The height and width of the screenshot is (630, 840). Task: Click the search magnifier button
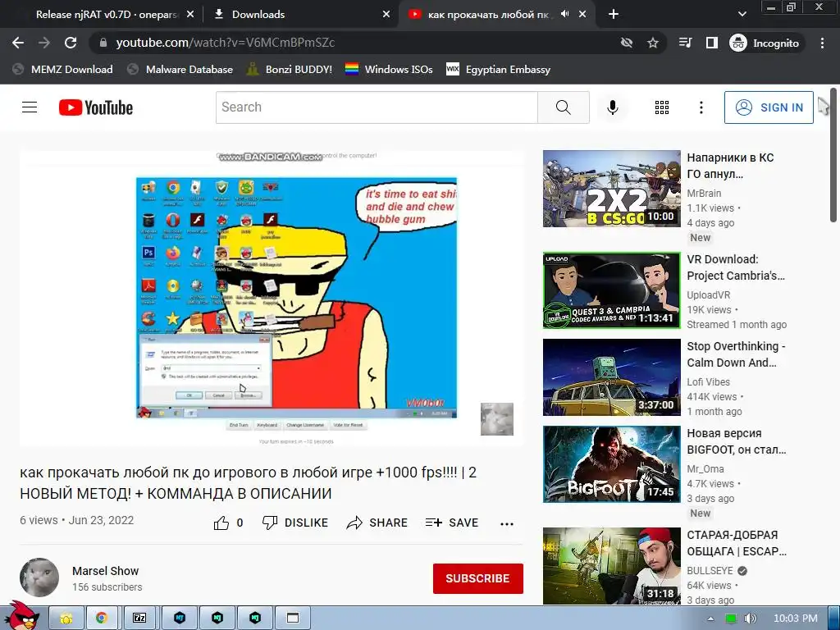[x=564, y=107]
